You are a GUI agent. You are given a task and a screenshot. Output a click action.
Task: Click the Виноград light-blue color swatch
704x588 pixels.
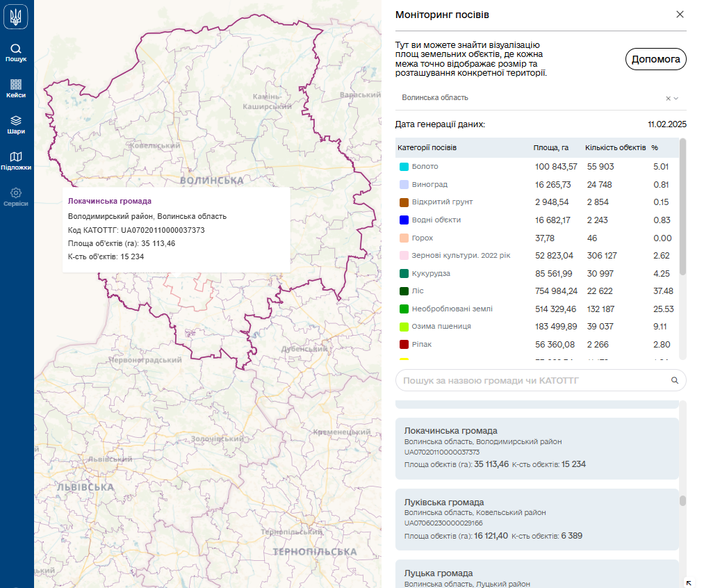coord(404,184)
